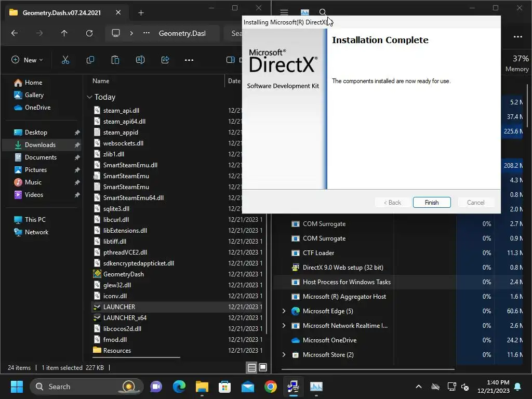Go back with File Explorer back arrow
The height and width of the screenshot is (399, 532).
[14, 33]
